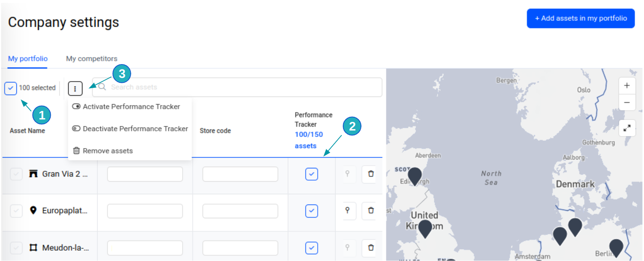Click the trash icon in Gran Via row
This screenshot has width=644, height=261.
[370, 174]
